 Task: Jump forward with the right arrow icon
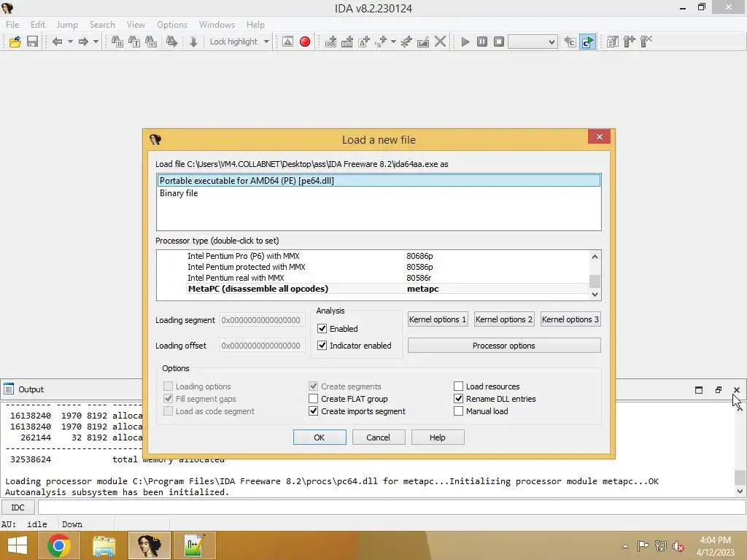(x=83, y=42)
